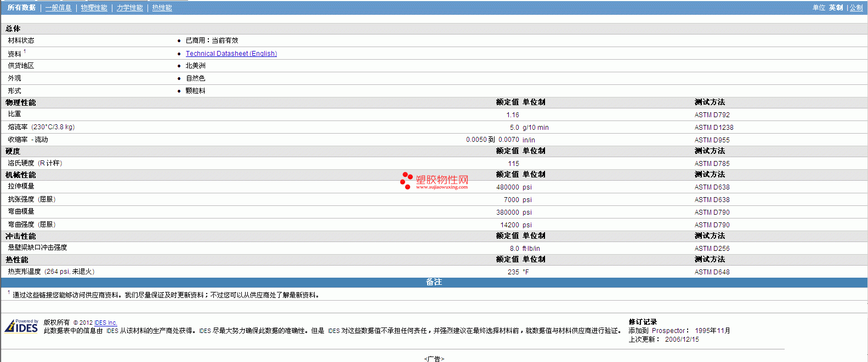This screenshot has width=868, height=362.
Task: Click the 拉伸模量 row label
Action: [21, 186]
